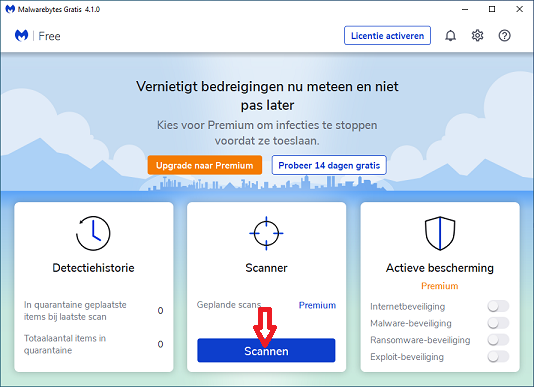Click the Malware-beveiliging label

click(411, 323)
